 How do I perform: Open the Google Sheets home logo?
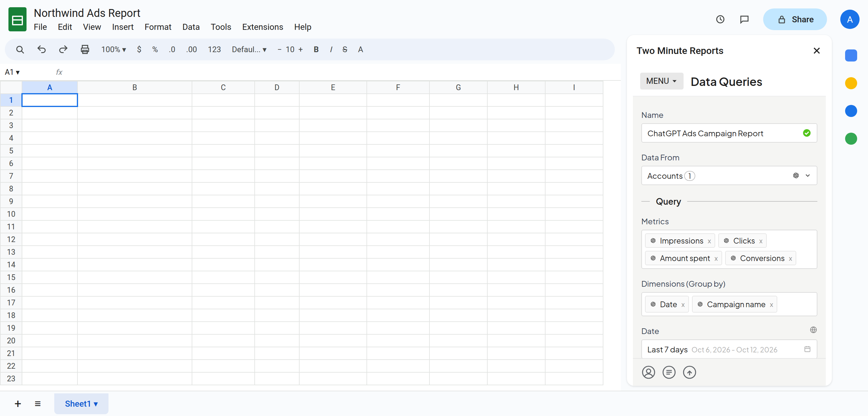[17, 20]
